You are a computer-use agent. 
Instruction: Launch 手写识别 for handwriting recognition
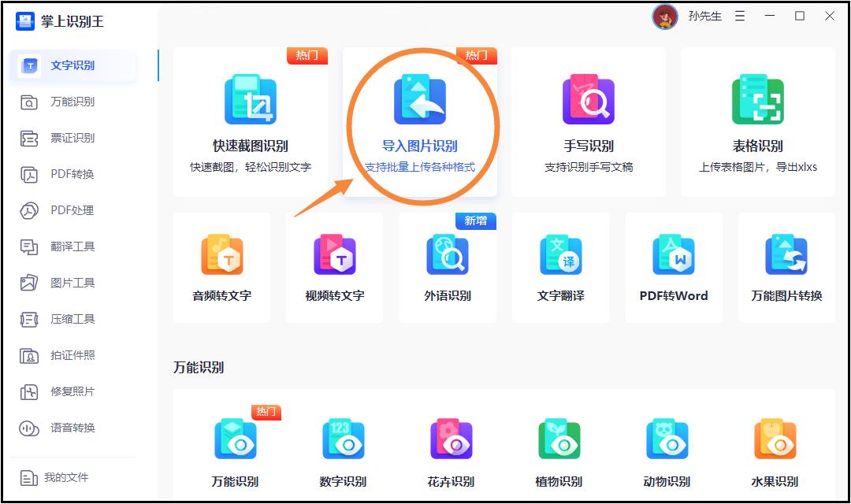click(588, 122)
